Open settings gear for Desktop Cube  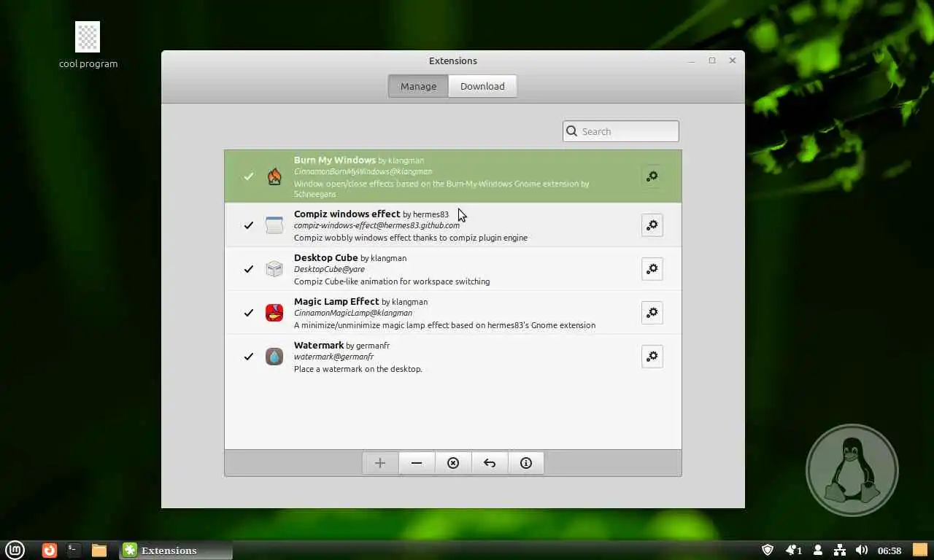coord(652,268)
